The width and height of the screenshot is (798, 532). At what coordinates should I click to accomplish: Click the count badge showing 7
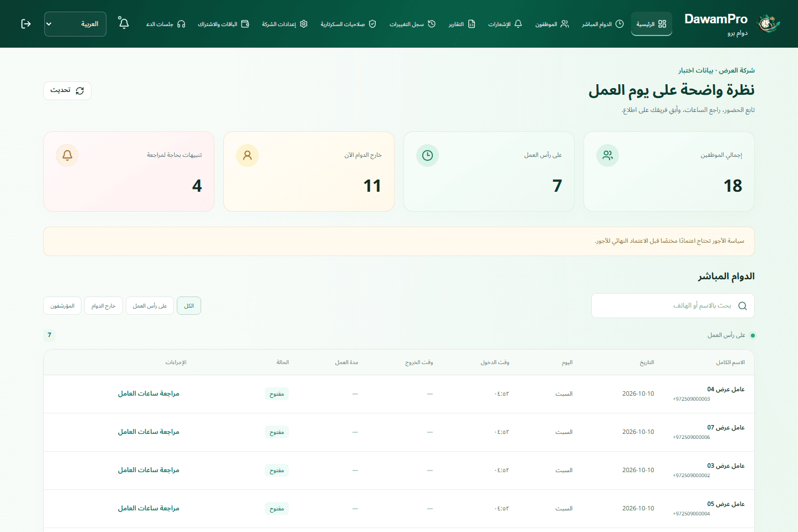(x=49, y=335)
